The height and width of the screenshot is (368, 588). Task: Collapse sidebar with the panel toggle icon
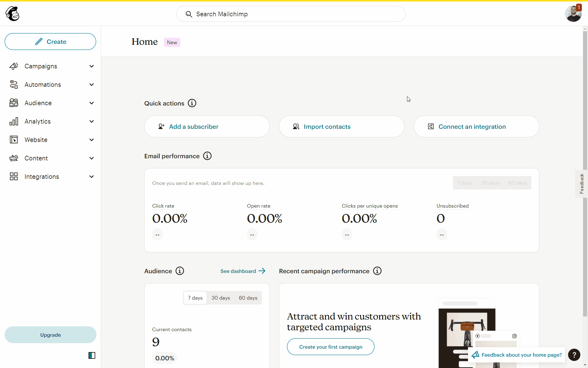tap(92, 355)
